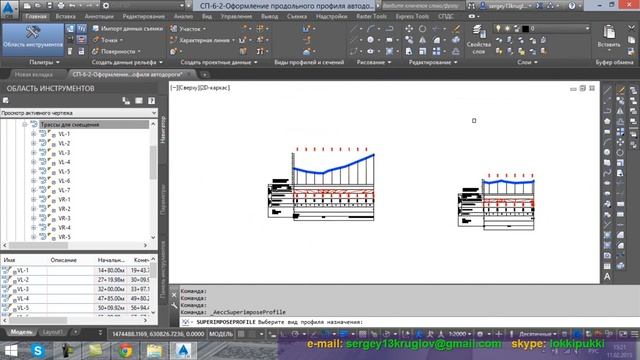640x360 pixels.
Task: Click the AutoCAD Civil application menu logo
Action: 9,8
